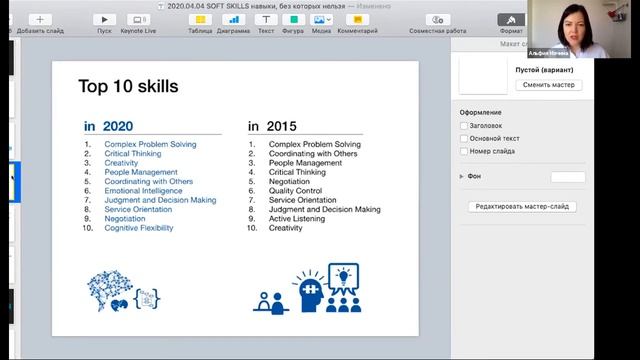
Task: Select the brain network illustration on slide
Action: (109, 291)
